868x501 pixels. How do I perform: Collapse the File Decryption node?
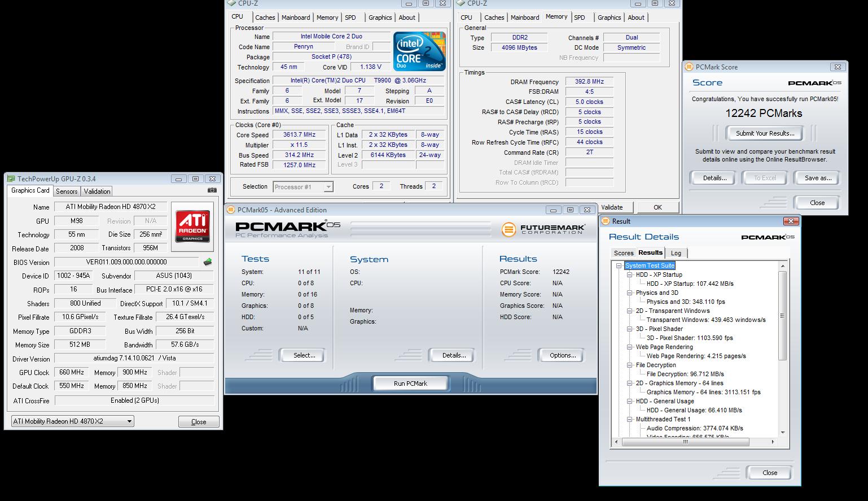coord(630,365)
